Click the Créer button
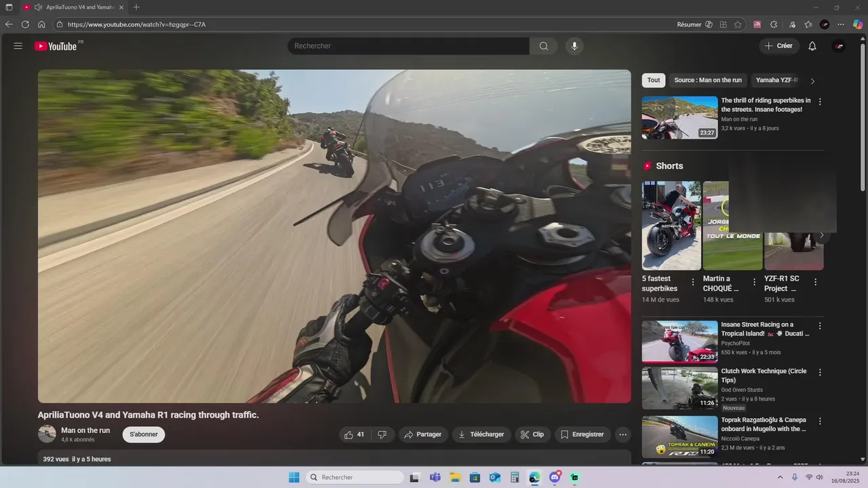Viewport: 868px width, 488px height. point(779,46)
